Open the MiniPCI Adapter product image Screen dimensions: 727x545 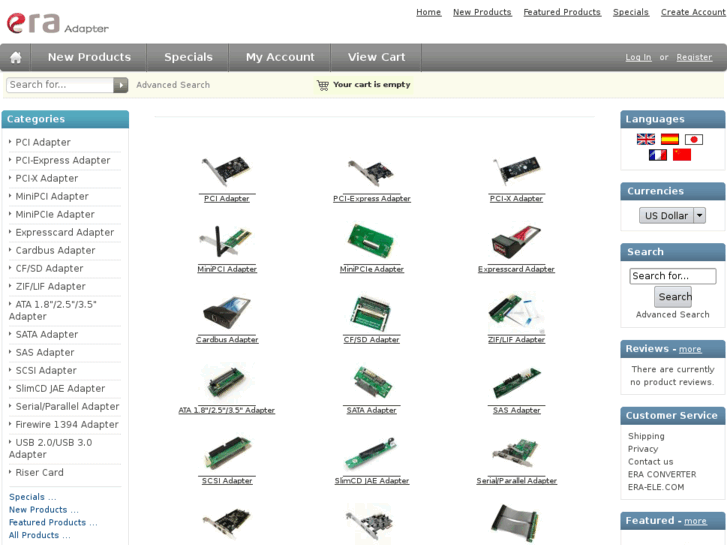click(x=227, y=241)
